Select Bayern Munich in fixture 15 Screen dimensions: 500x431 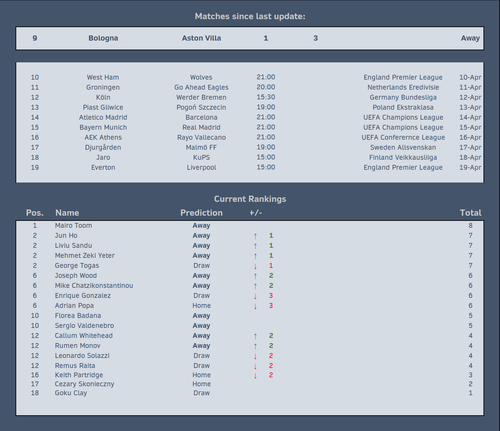(103, 127)
